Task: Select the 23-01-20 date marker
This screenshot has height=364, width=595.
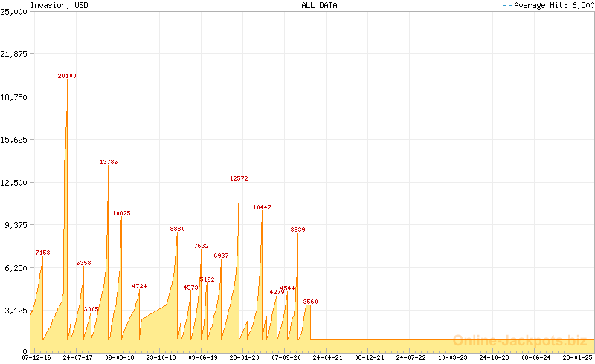Action: (x=245, y=357)
